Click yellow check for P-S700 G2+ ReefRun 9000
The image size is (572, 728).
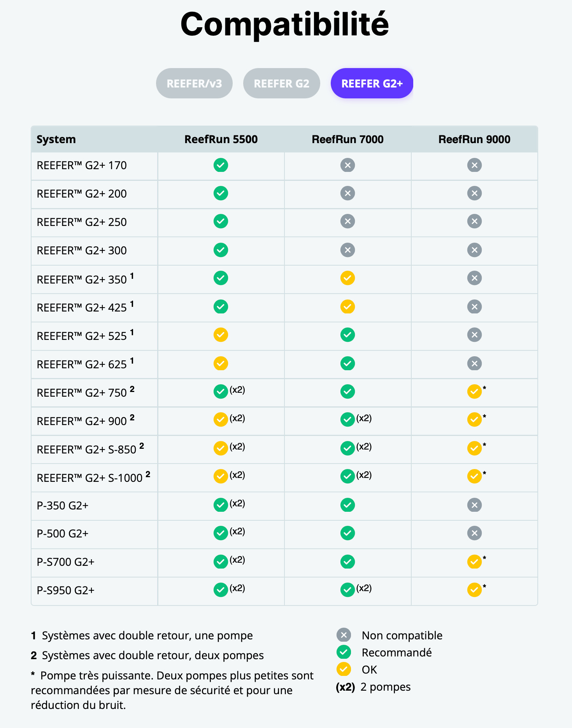474,562
